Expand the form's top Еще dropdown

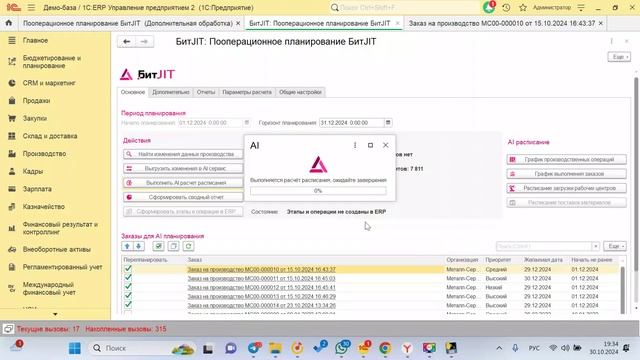[619, 57]
